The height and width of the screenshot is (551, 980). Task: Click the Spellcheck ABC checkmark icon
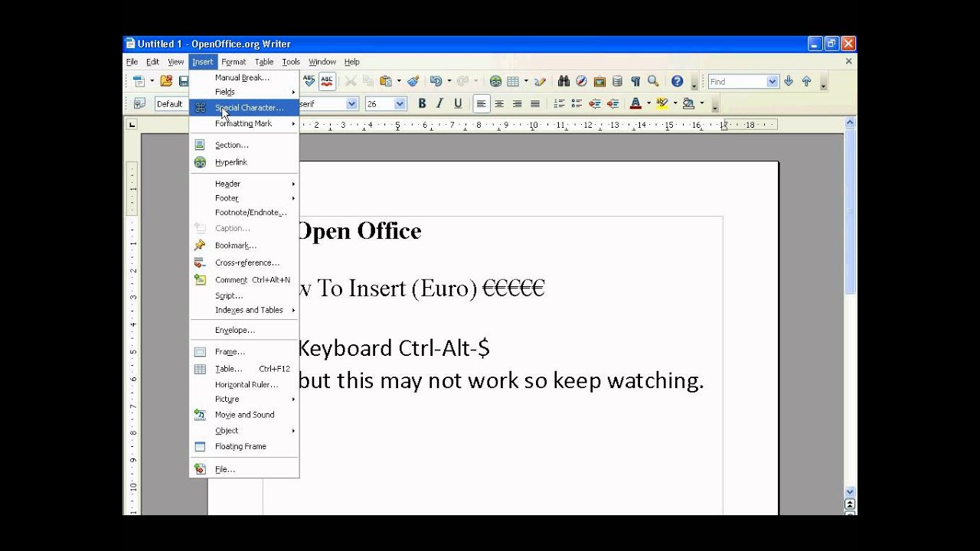tap(309, 81)
